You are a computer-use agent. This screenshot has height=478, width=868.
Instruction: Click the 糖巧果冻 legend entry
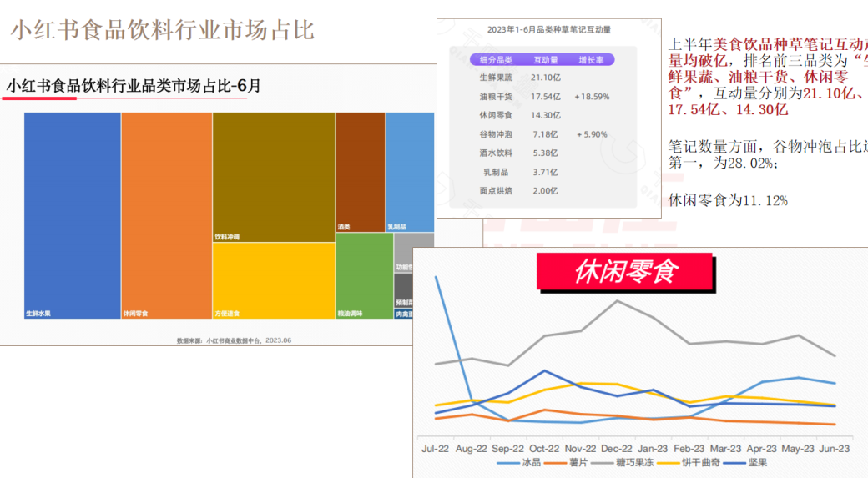(623, 462)
